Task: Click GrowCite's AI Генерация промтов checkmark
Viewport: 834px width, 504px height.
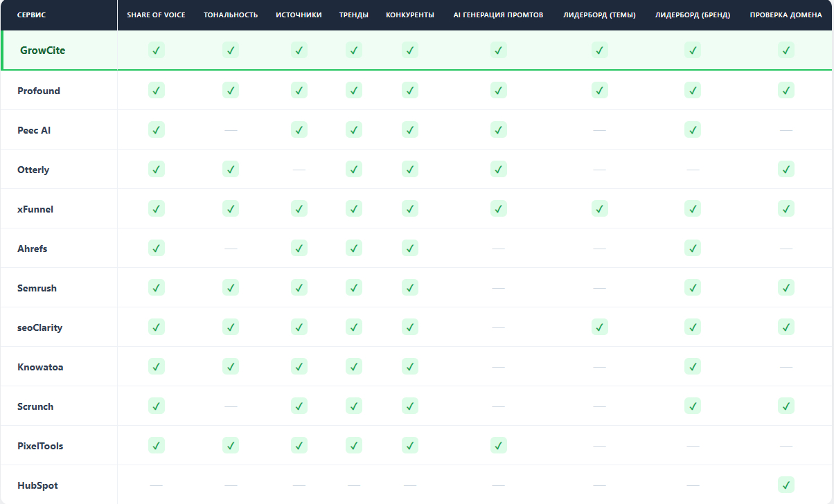Action: pos(498,50)
